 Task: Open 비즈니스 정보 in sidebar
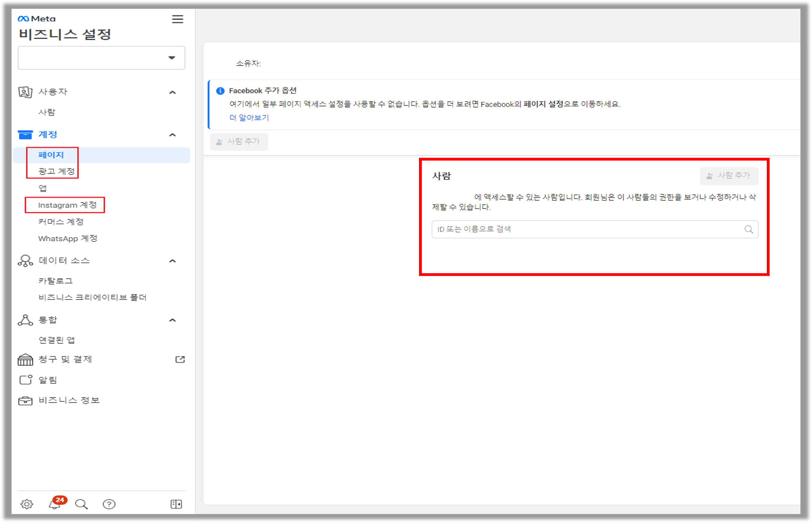pos(69,400)
